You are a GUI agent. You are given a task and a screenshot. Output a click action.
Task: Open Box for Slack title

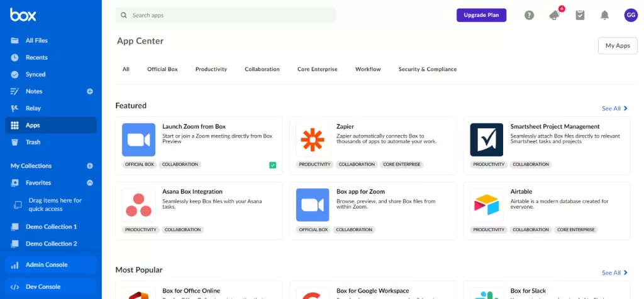point(528,291)
